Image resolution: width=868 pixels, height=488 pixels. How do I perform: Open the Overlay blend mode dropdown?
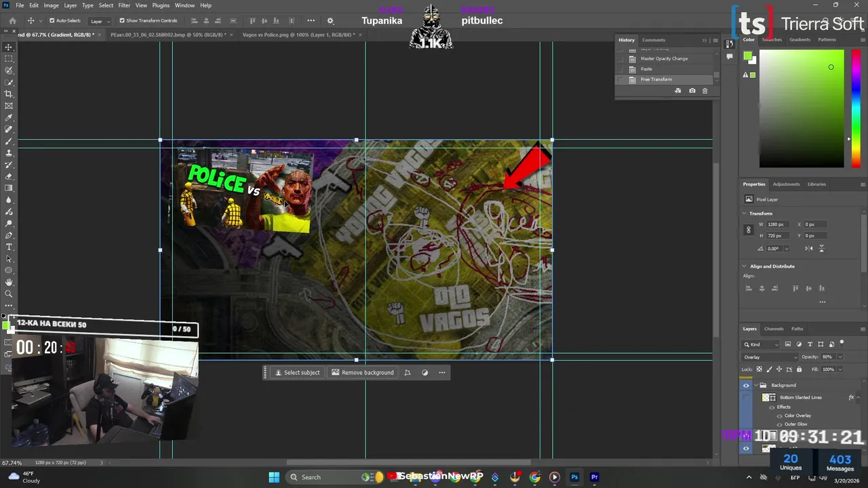tap(770, 357)
